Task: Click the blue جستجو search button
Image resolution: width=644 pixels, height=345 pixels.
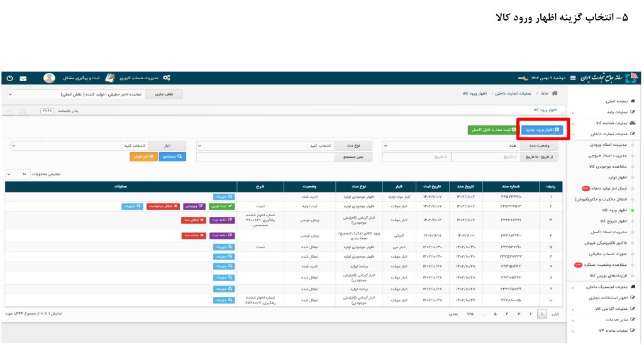Action: (172, 157)
